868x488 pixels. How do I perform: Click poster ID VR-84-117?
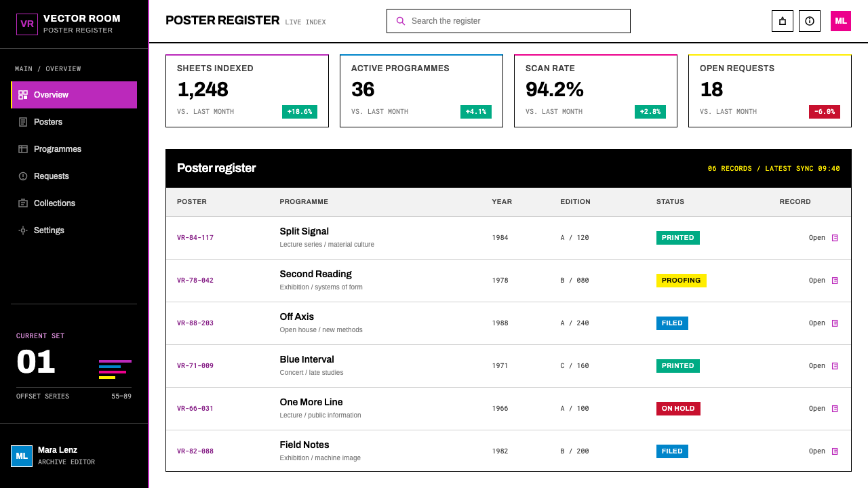click(195, 238)
